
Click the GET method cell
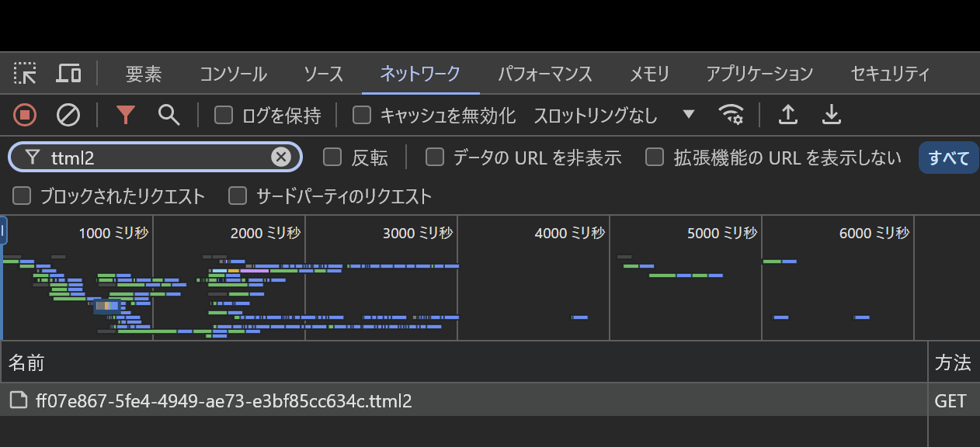(x=951, y=400)
